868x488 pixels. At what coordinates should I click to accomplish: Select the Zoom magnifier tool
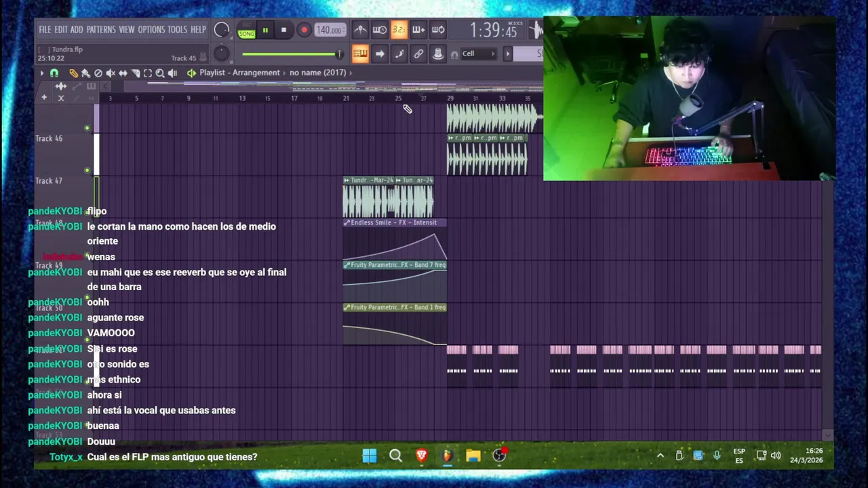click(x=160, y=73)
